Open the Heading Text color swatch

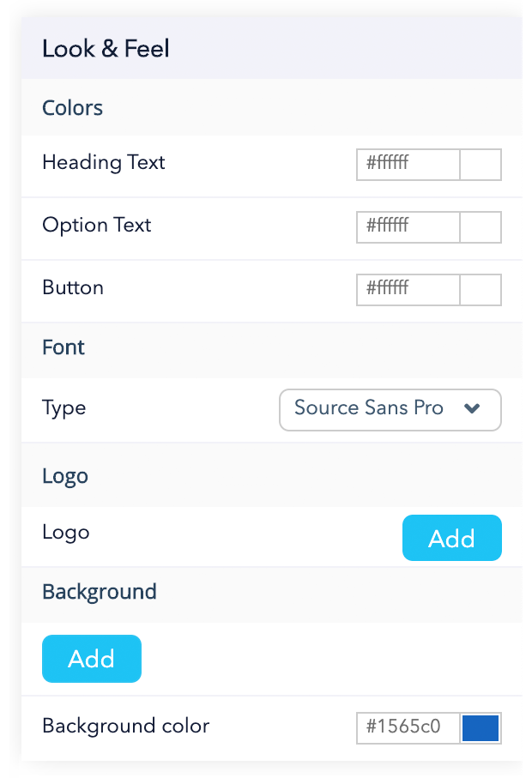pos(481,165)
